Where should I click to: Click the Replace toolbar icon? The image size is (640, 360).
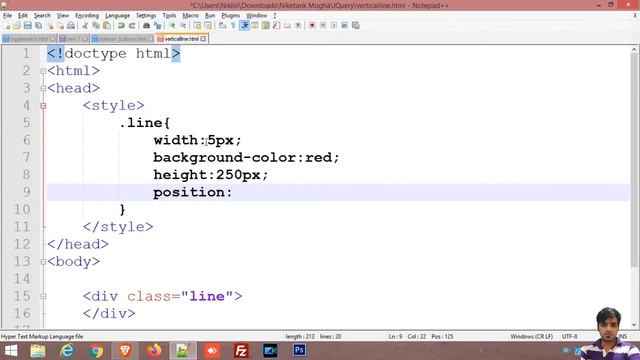tap(157, 26)
